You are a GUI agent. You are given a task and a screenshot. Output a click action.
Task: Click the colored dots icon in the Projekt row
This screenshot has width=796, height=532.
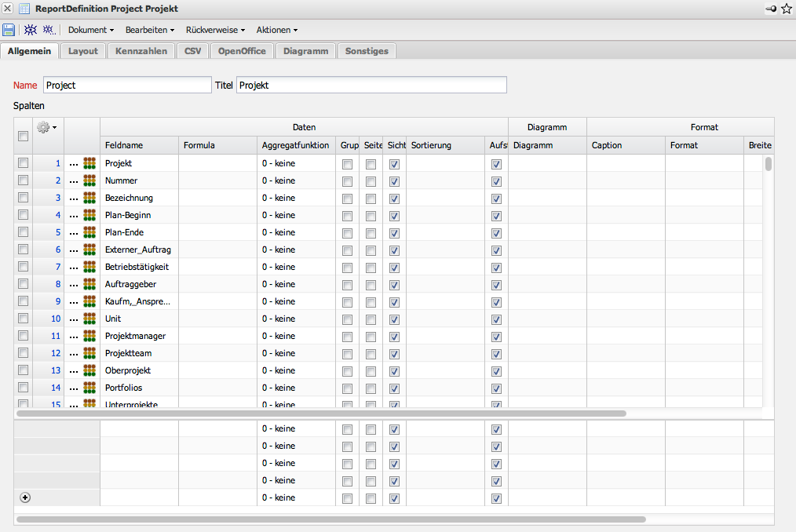coord(89,163)
